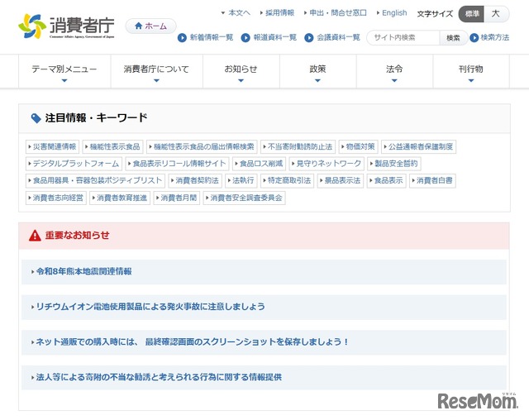The width and height of the screenshot is (529, 420).
Task: Open 消費者契約法 tag
Action: point(195,180)
